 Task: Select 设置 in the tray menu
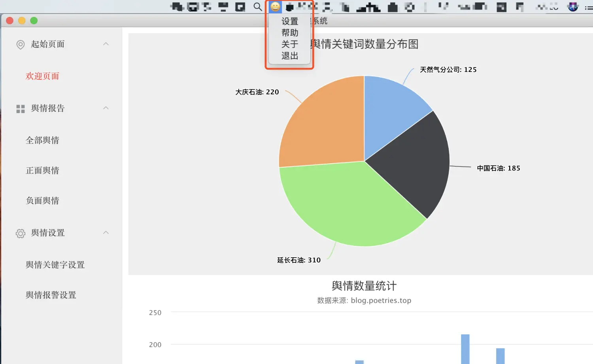[x=290, y=21]
